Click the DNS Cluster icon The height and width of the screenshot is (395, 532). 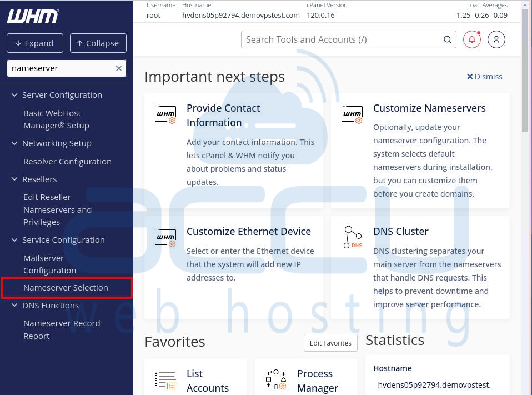(x=353, y=237)
